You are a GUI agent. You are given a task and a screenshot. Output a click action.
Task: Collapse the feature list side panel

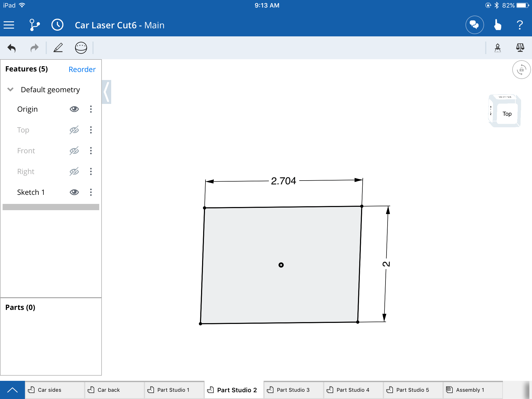[107, 92]
